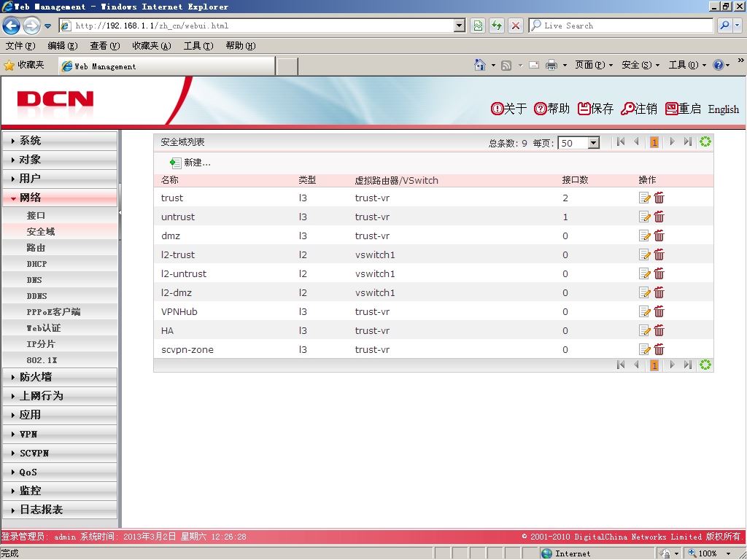Delete the dmz zone entry
This screenshot has height=560, width=747.
(x=659, y=236)
